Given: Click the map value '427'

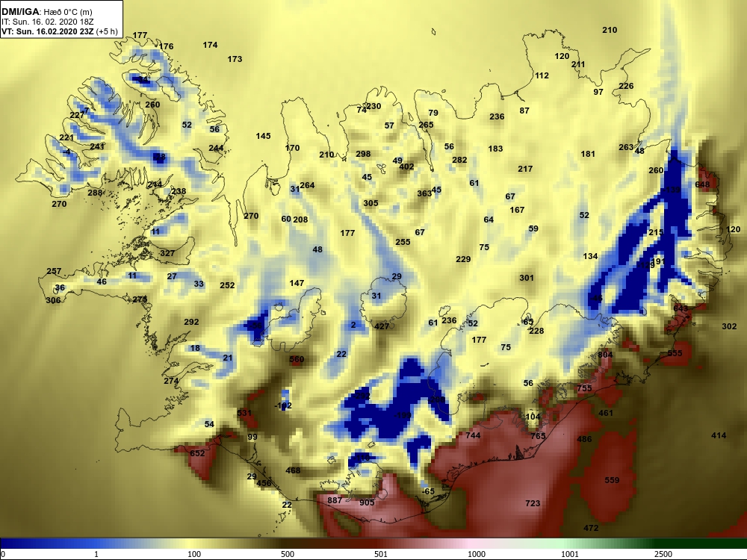Looking at the screenshot, I should (382, 327).
